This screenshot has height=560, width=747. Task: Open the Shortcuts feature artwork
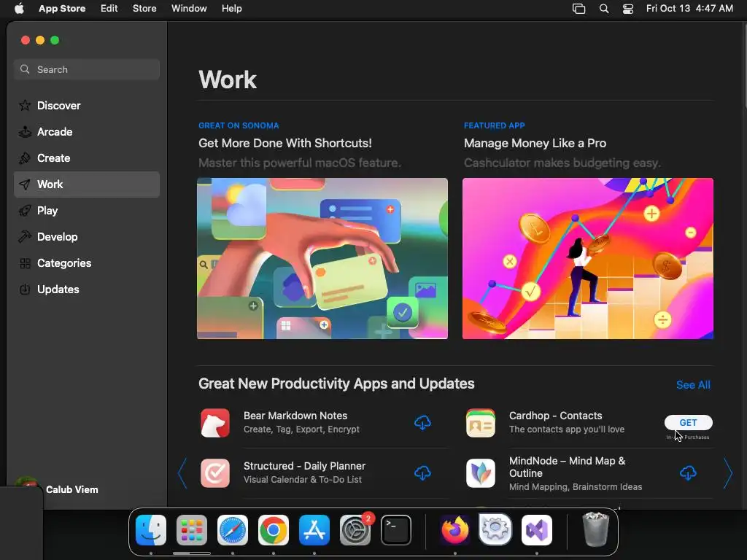point(322,259)
